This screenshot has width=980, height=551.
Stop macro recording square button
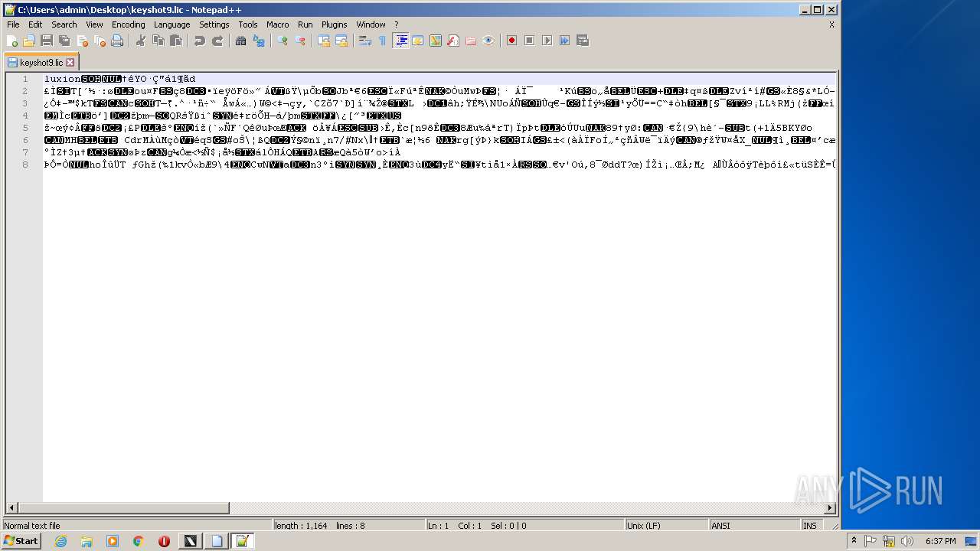(x=529, y=41)
